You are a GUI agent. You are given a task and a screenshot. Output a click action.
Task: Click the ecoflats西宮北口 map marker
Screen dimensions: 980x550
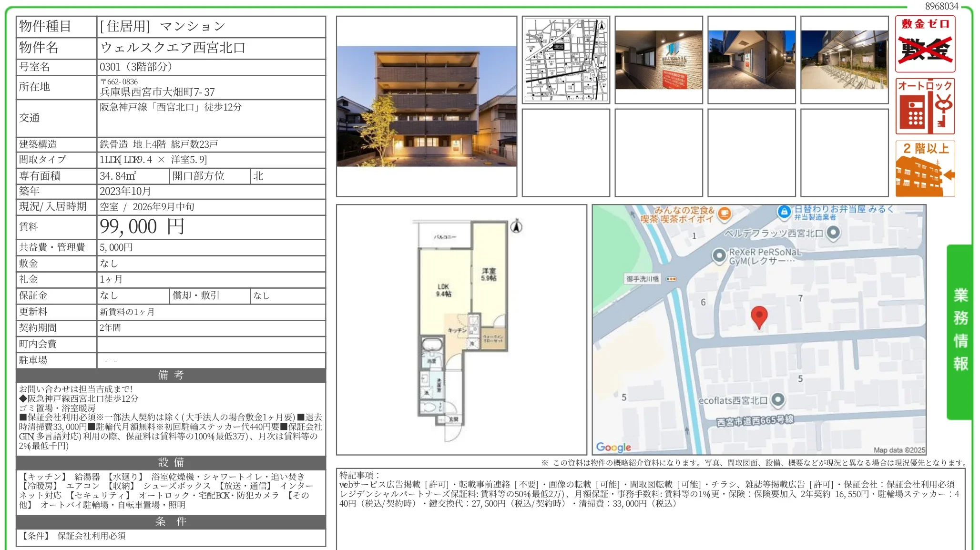coord(777,399)
